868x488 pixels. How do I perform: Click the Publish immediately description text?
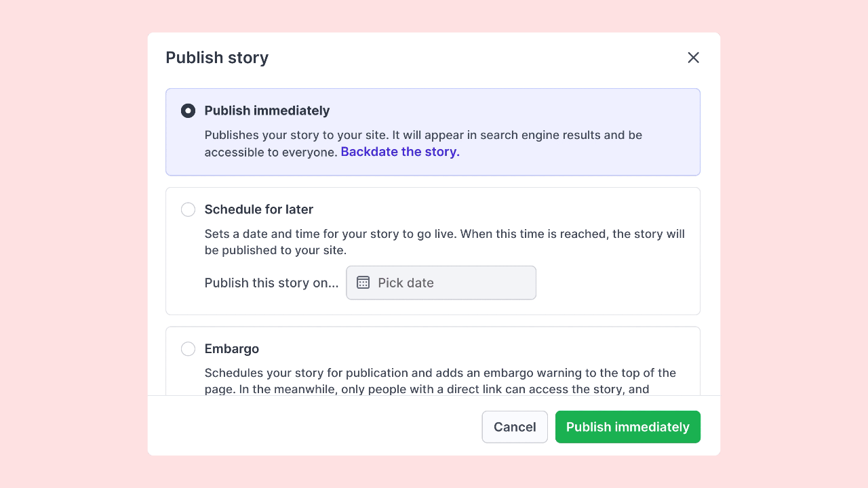(422, 135)
